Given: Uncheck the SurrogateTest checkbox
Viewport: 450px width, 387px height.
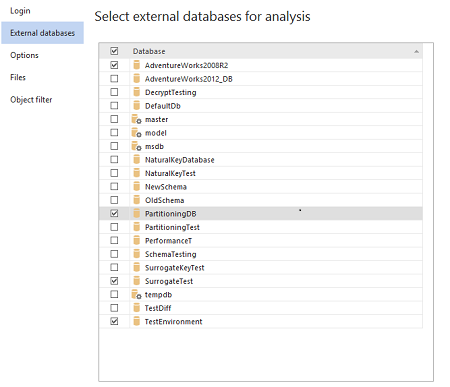Looking at the screenshot, I should [114, 281].
